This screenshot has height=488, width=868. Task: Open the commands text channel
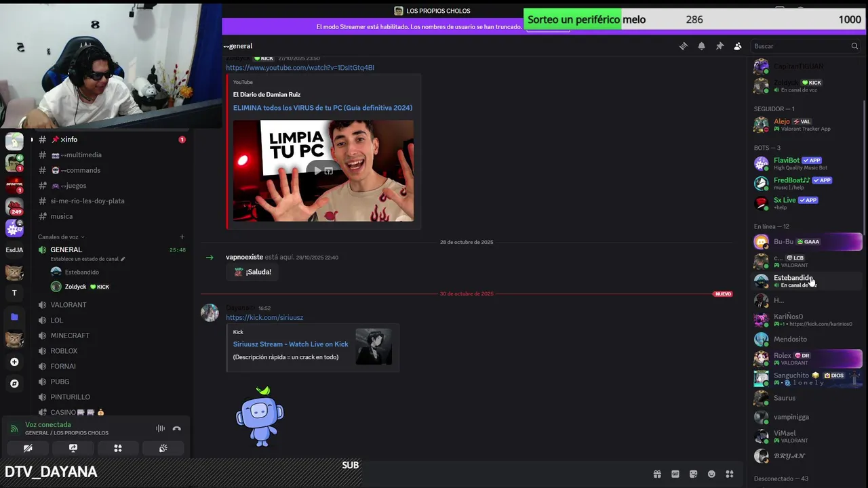[x=112, y=170]
